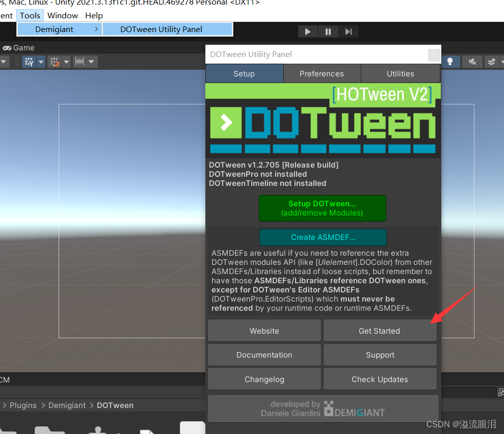Screen dimensions: 504x434
Task: Click the 'DOTweenTimeline not installed' text
Action: 268,183
